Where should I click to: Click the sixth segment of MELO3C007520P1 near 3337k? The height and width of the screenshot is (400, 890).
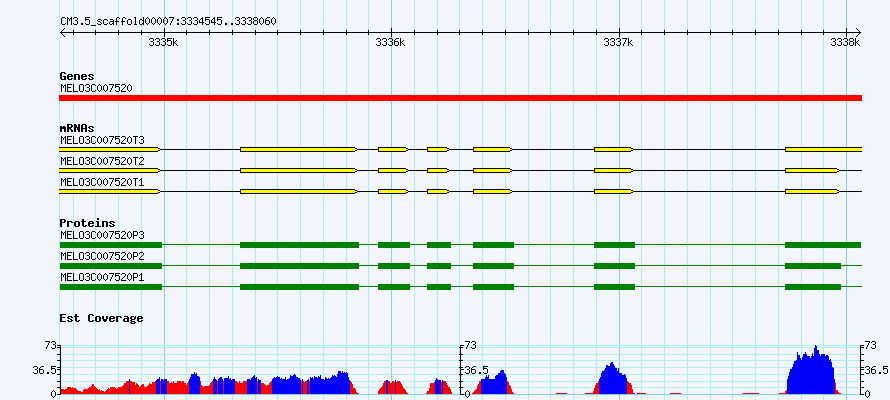pos(614,287)
